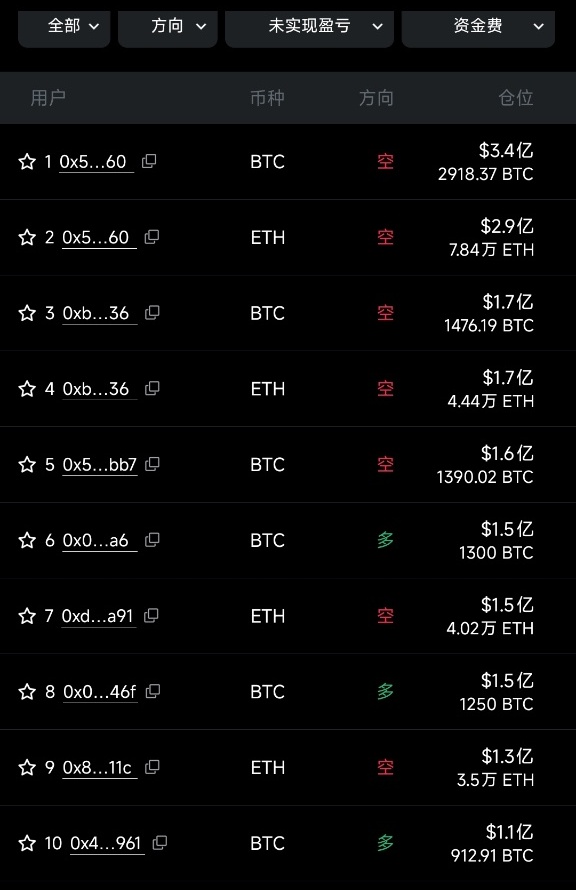Copy address icon beside 0x5…bb7
The height and width of the screenshot is (890, 576).
point(152,464)
